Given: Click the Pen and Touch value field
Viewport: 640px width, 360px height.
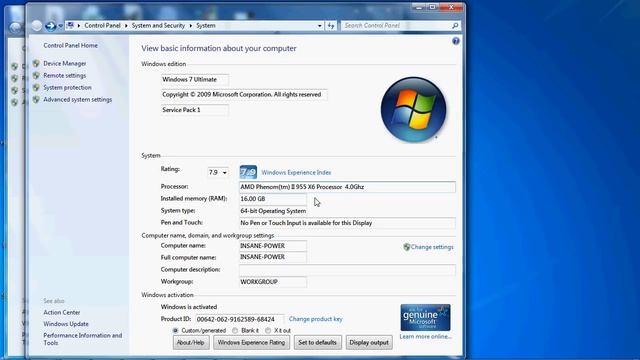Looking at the screenshot, I should pyautogui.click(x=347, y=223).
